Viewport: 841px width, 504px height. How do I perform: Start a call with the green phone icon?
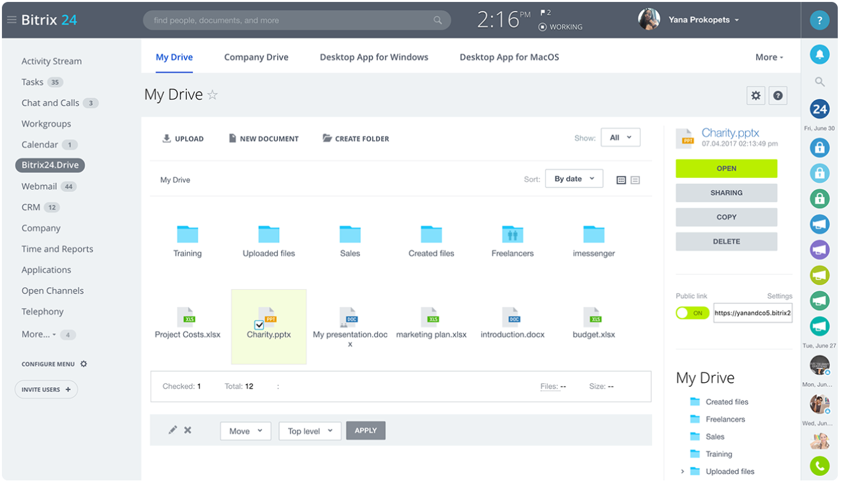click(x=819, y=466)
